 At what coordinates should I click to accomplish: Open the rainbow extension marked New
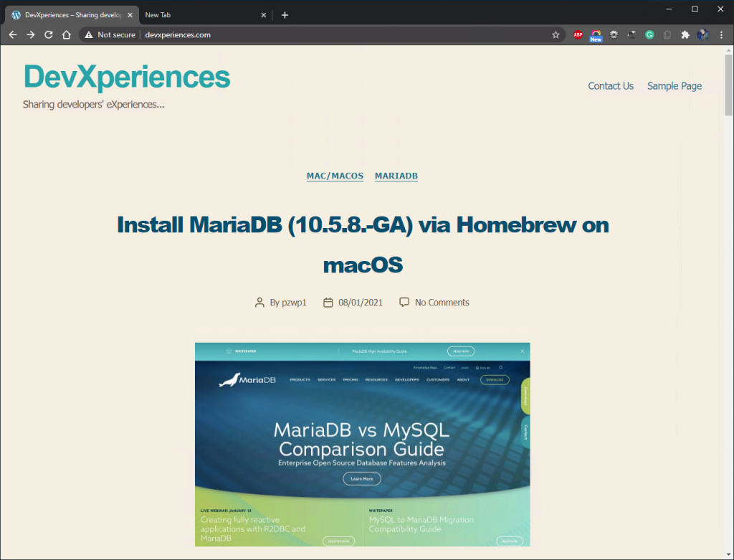pos(596,36)
